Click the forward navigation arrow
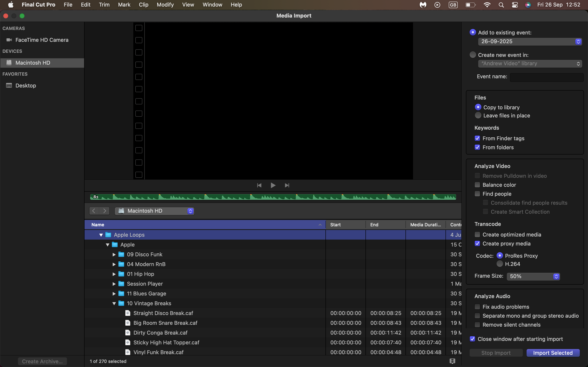Viewport: 588px width, 367px height. click(105, 211)
